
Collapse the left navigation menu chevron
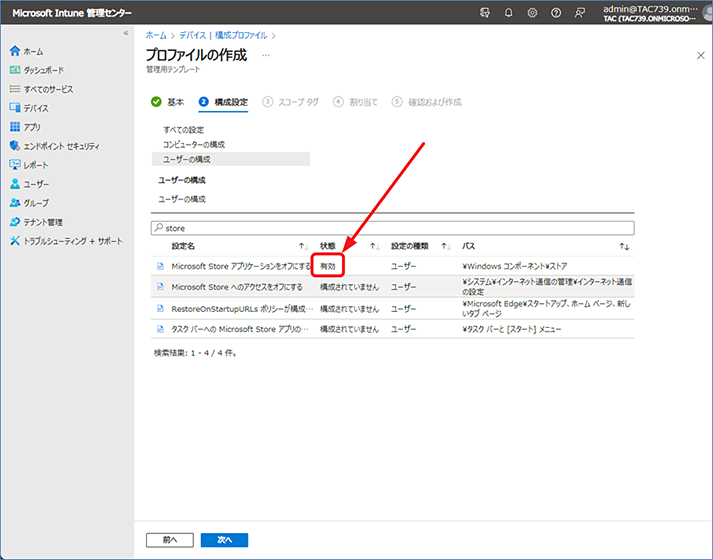126,33
